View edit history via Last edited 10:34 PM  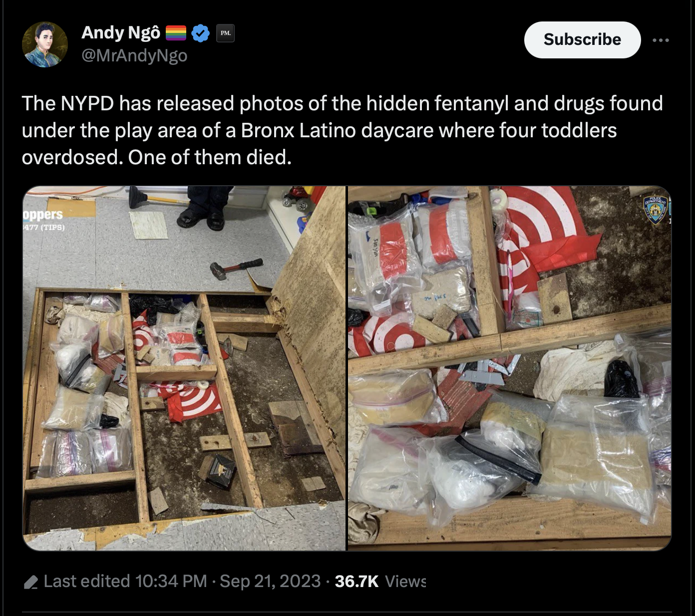(x=125, y=581)
